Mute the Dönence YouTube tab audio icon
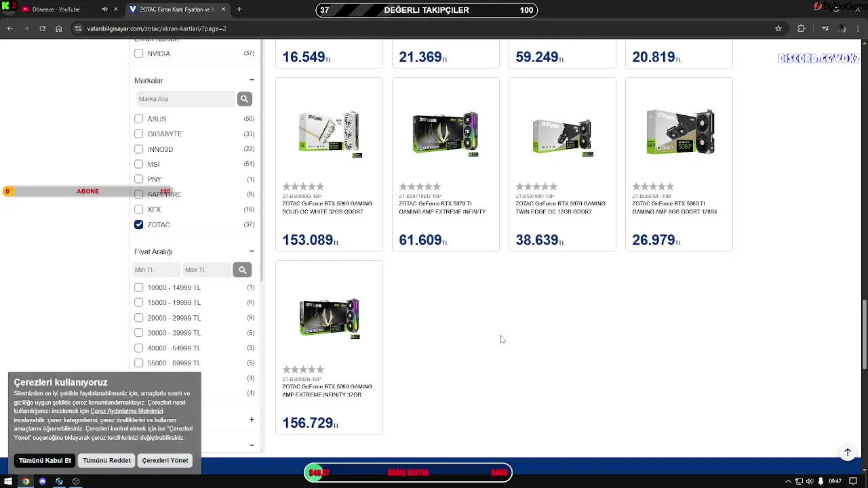Image resolution: width=868 pixels, height=488 pixels. click(104, 9)
